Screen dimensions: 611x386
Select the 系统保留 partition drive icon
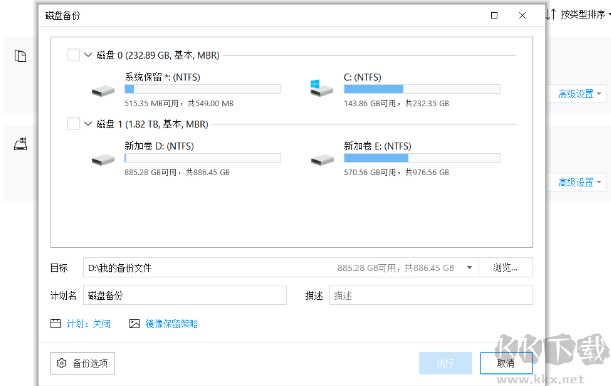pos(103,91)
